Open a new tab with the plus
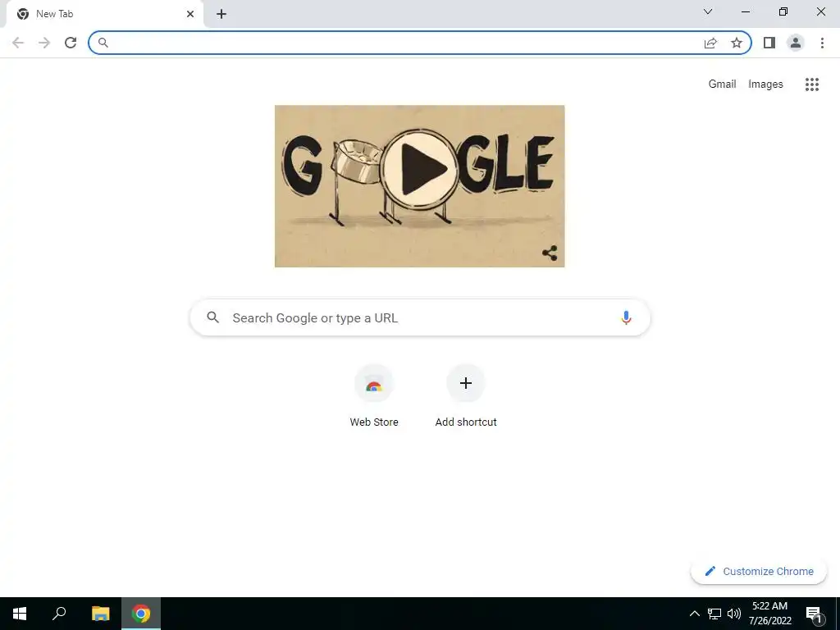840x630 pixels. (221, 14)
